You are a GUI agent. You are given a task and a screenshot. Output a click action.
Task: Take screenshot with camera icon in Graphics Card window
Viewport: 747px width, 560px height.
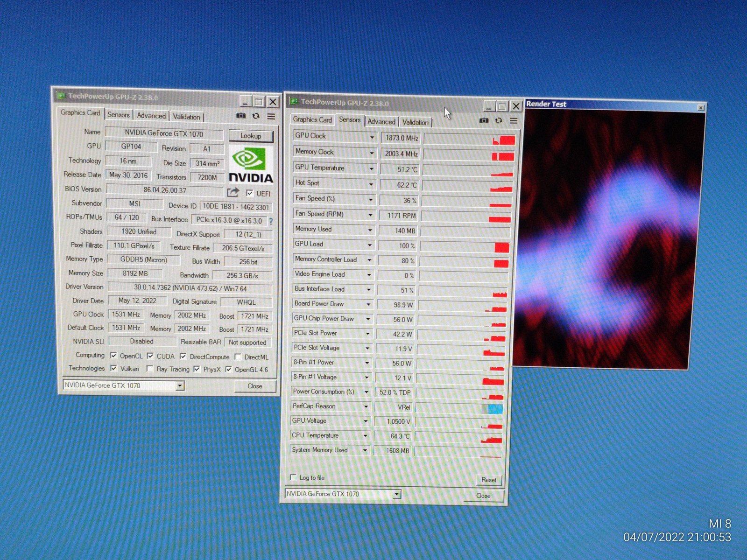click(241, 116)
